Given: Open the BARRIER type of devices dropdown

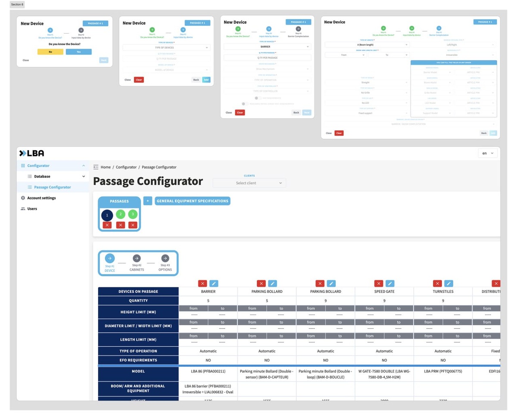Looking at the screenshot, I should pyautogui.click(x=267, y=46).
